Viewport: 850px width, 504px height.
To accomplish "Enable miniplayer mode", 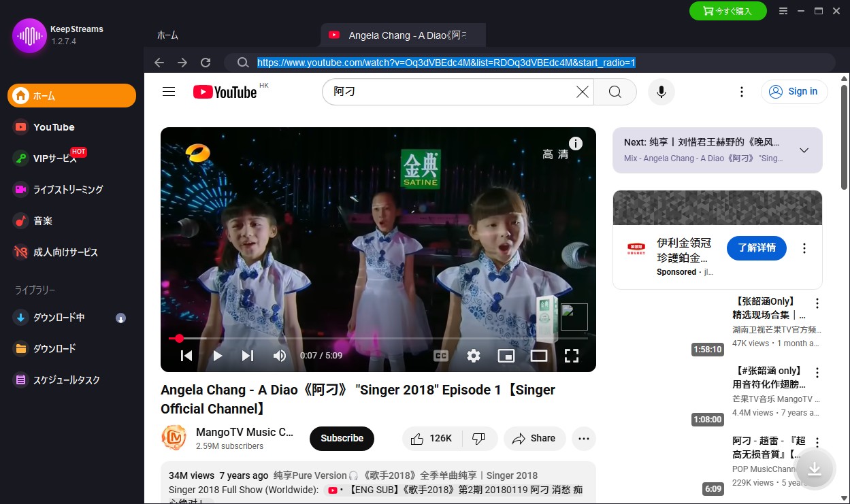I will click(506, 356).
